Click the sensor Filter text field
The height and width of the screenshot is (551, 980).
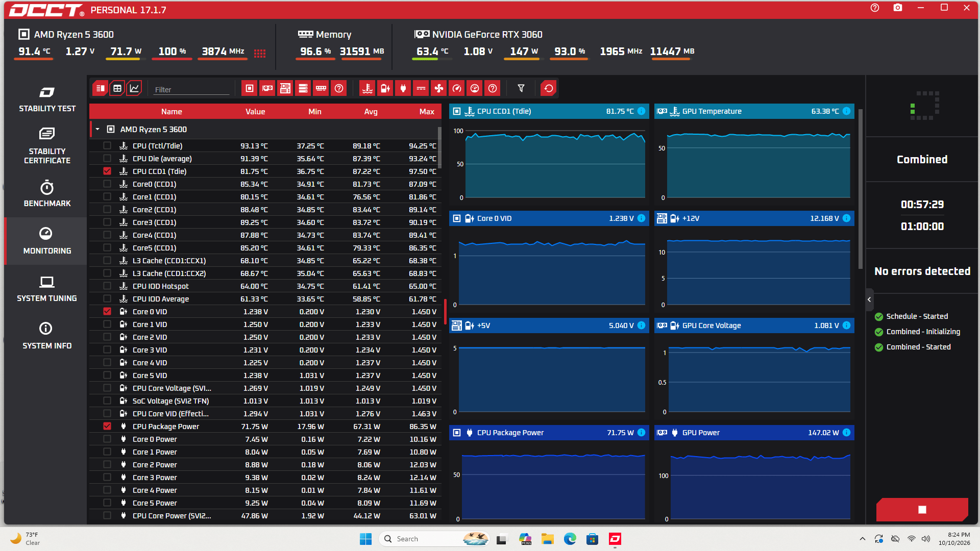(191, 89)
